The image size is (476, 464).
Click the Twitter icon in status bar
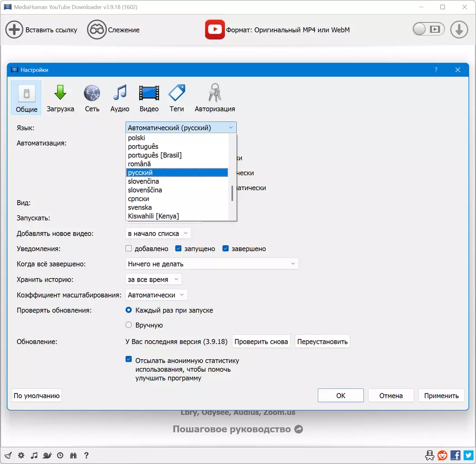[468, 455]
